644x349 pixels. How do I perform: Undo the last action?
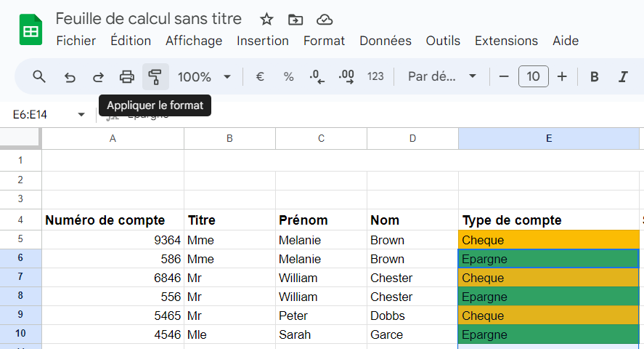click(x=70, y=77)
